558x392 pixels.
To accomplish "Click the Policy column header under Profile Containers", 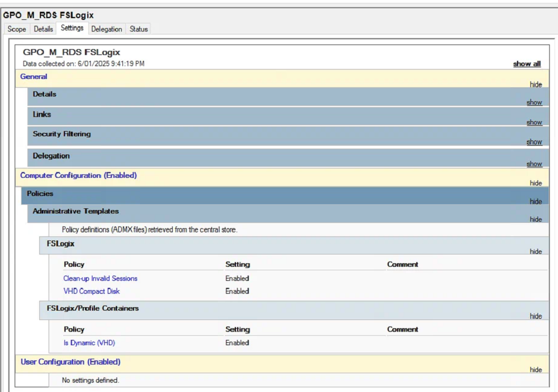I will pyautogui.click(x=74, y=329).
